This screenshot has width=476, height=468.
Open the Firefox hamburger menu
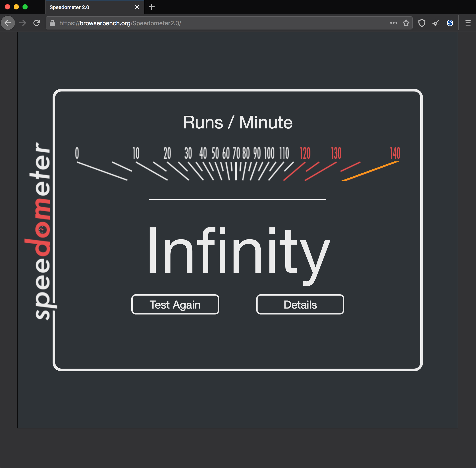[468, 23]
